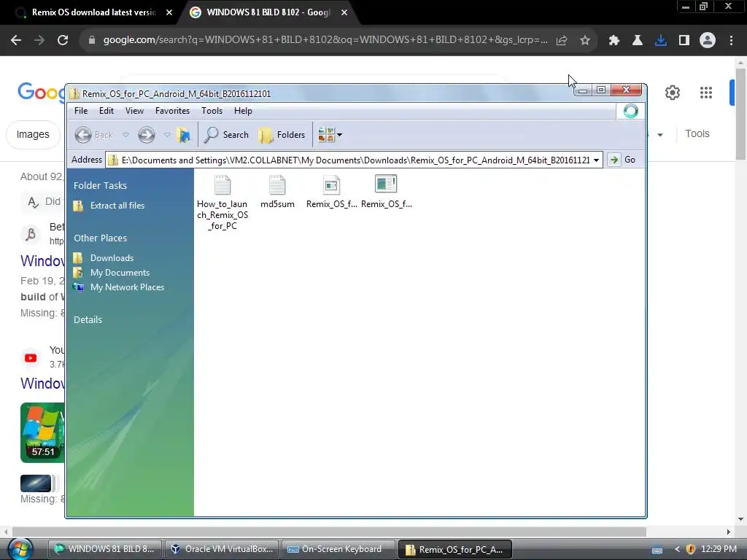Open Chrome profile avatar
The image size is (747, 560).
(x=708, y=41)
